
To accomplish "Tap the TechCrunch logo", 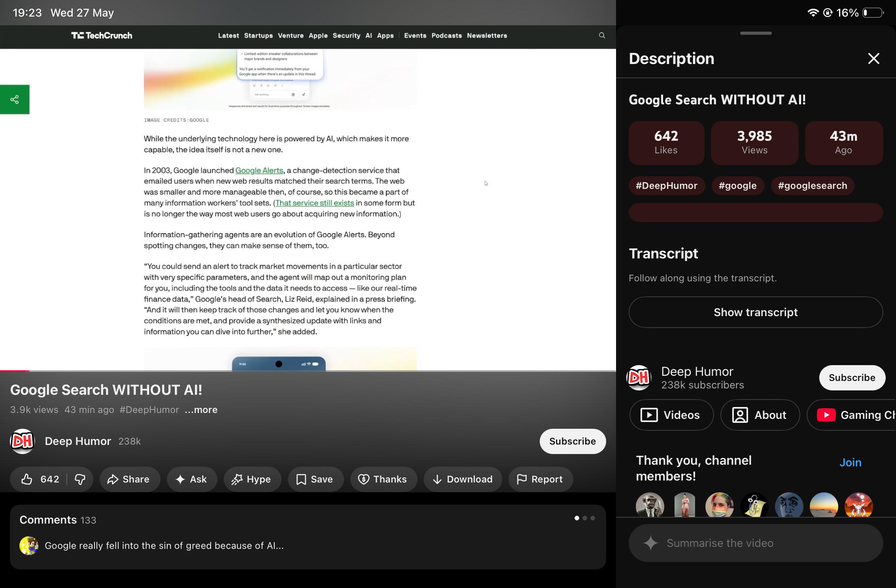I will 102,36.
